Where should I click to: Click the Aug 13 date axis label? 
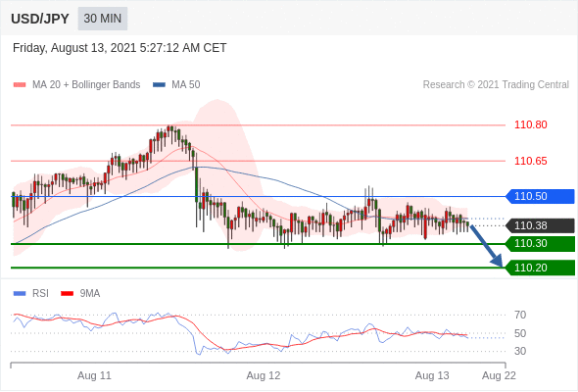click(x=432, y=375)
